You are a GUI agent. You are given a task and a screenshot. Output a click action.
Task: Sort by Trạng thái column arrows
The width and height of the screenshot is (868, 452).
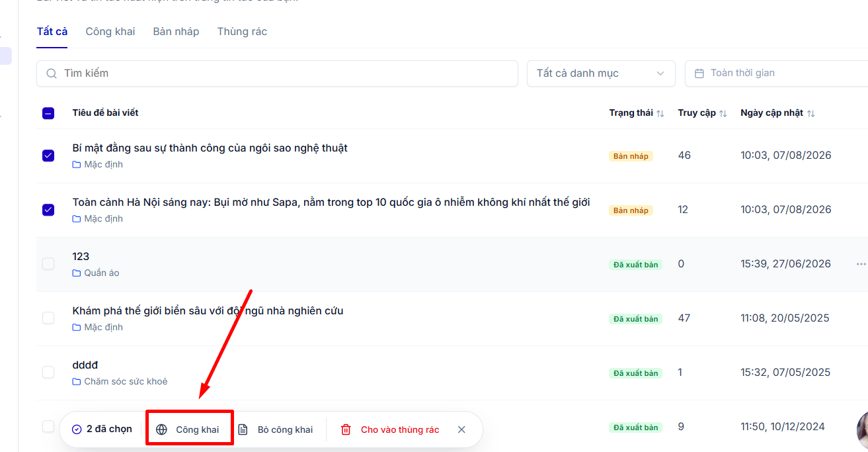click(660, 114)
